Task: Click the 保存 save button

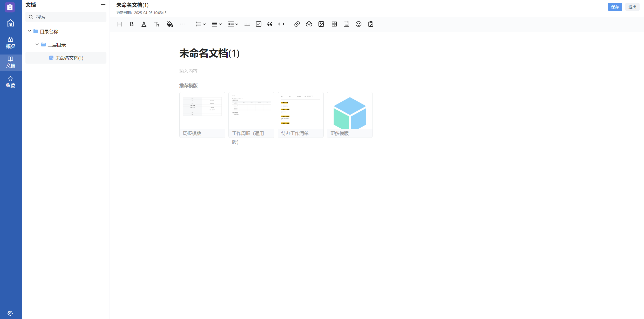Action: (615, 7)
